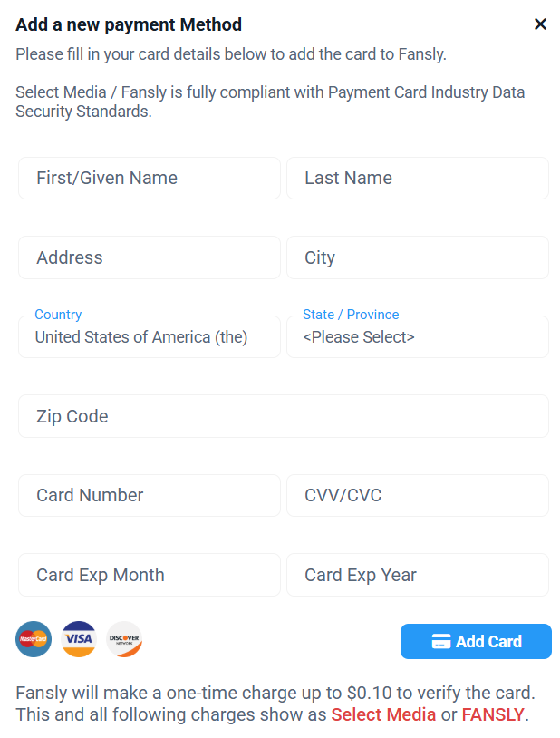560x738 pixels.
Task: Open the Country dropdown
Action: pyautogui.click(x=150, y=336)
